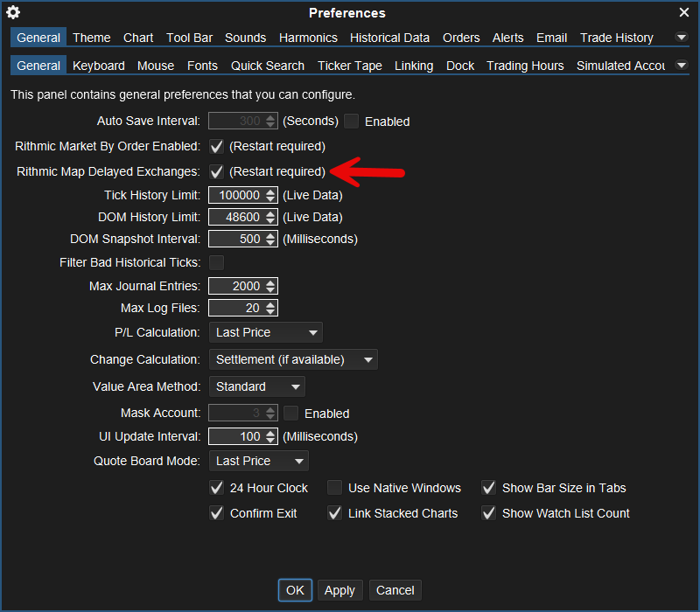Select the Ticker Tape sub-tab

(349, 66)
